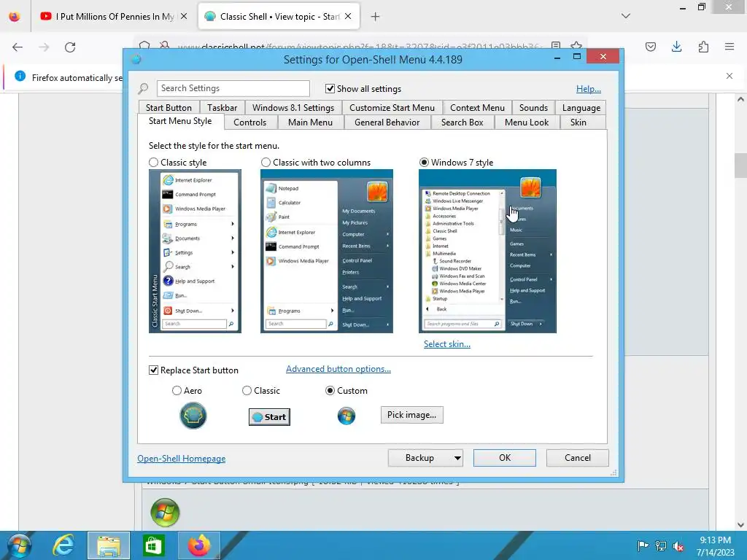The image size is (747, 560).
Task: Select the Classic style radio button
Action: pyautogui.click(x=153, y=163)
